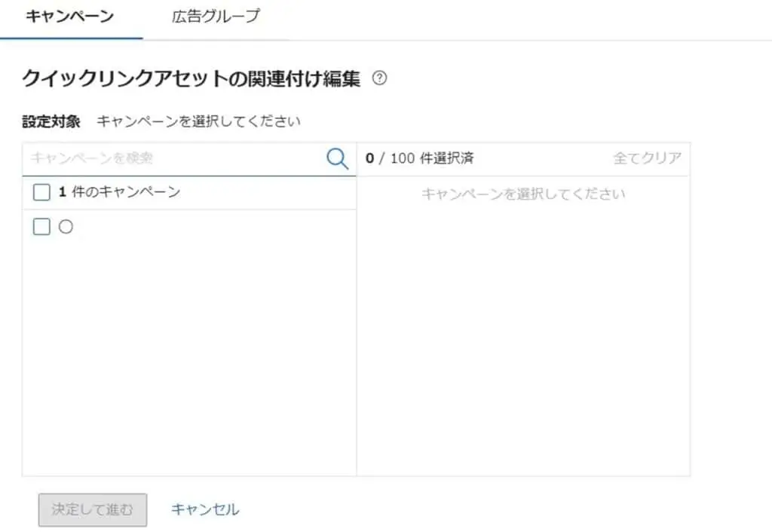Click the クイックリンクアセットの関連付け編集 title
772x532 pixels.
pos(192,78)
